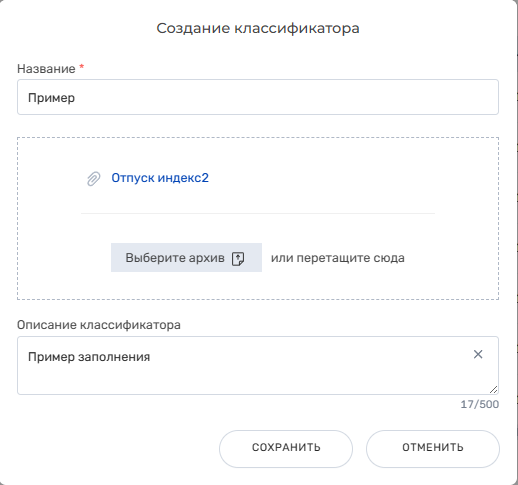Screen dimensions: 518x485
Task: Focus the Название input containing Пример
Action: coord(258,97)
